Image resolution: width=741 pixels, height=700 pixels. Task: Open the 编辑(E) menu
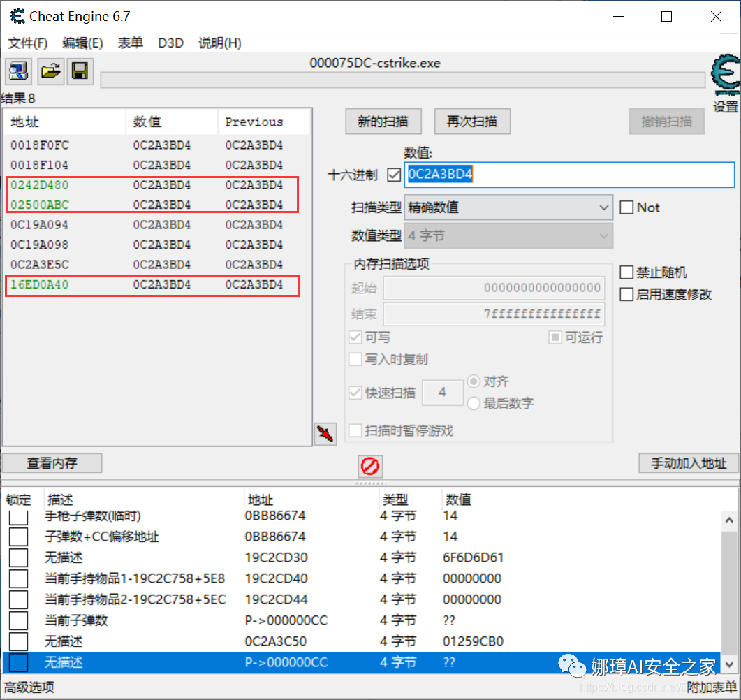point(82,43)
